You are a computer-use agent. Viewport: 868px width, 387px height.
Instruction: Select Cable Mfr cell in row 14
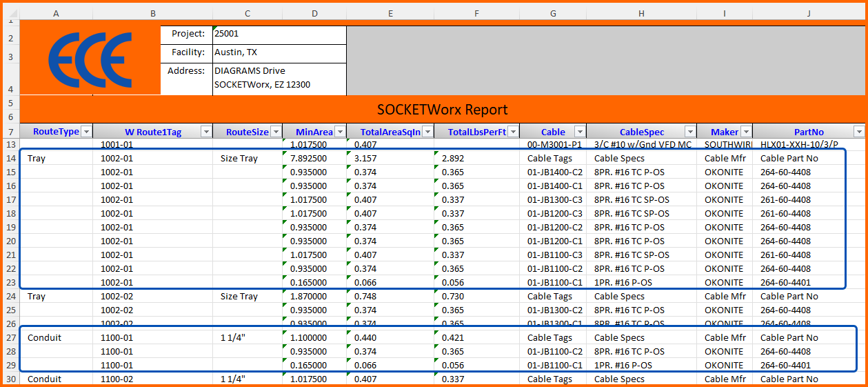click(725, 159)
